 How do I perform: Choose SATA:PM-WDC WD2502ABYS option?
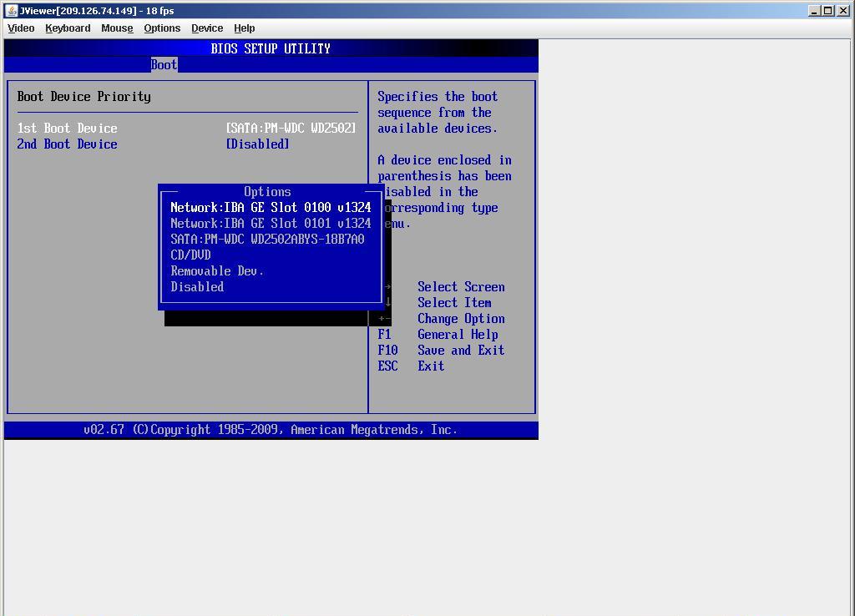tap(267, 239)
